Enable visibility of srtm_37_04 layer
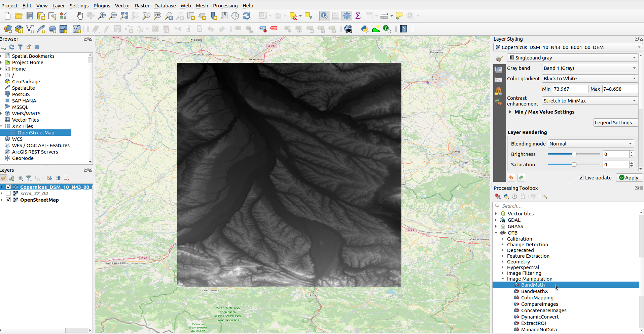The height and width of the screenshot is (334, 644). pos(9,193)
